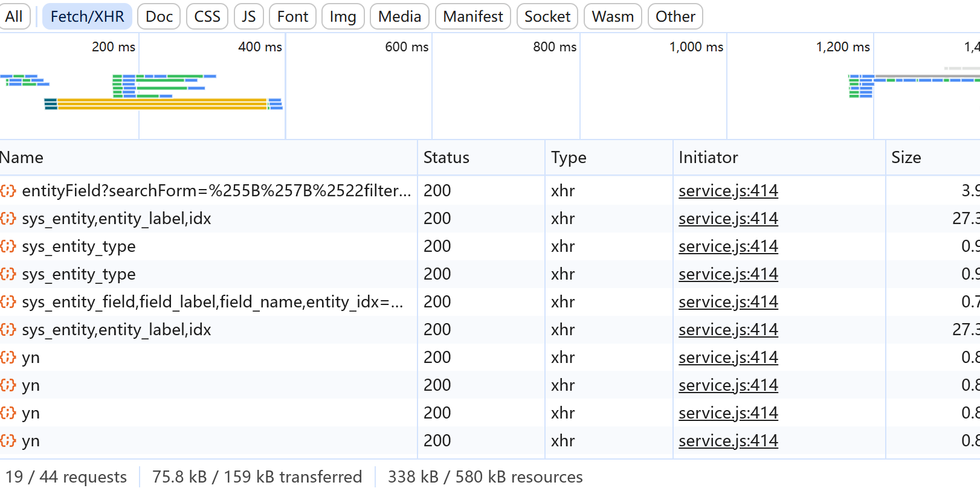This screenshot has width=980, height=491.
Task: Switch to the Doc filter
Action: [159, 16]
